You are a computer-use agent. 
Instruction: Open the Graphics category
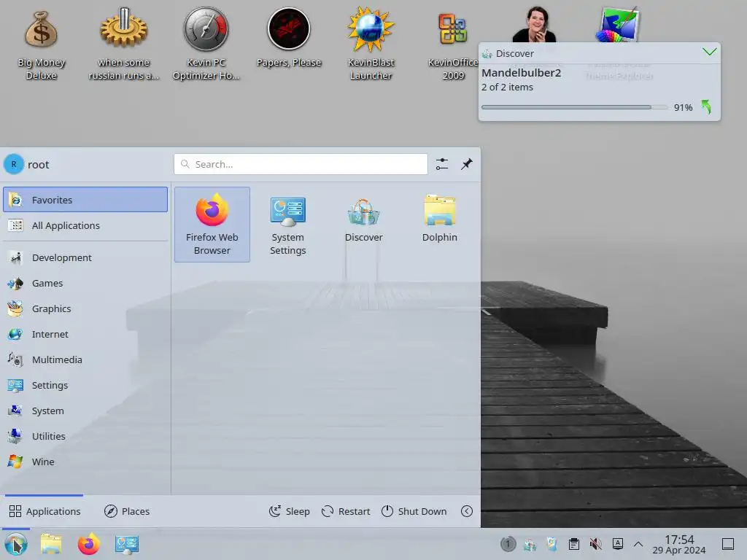(x=85, y=308)
